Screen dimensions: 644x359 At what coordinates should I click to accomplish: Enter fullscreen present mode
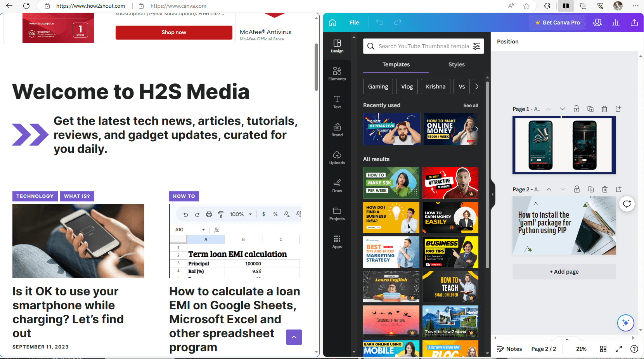click(x=619, y=349)
